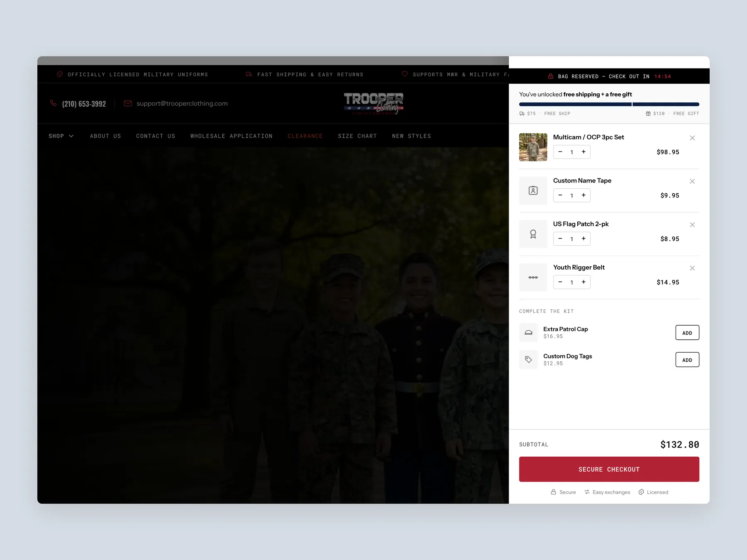Increase quantity of Multicam / OCP 3pc Set

583,152
